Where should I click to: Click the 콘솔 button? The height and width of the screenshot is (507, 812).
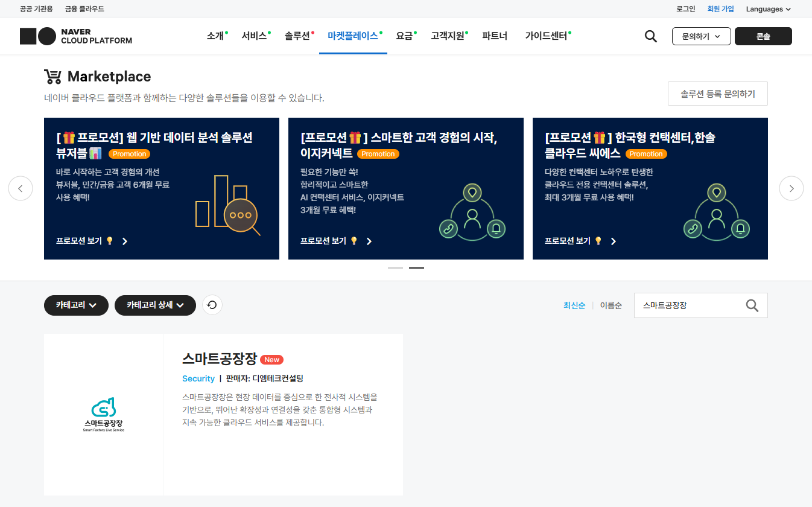[763, 36]
